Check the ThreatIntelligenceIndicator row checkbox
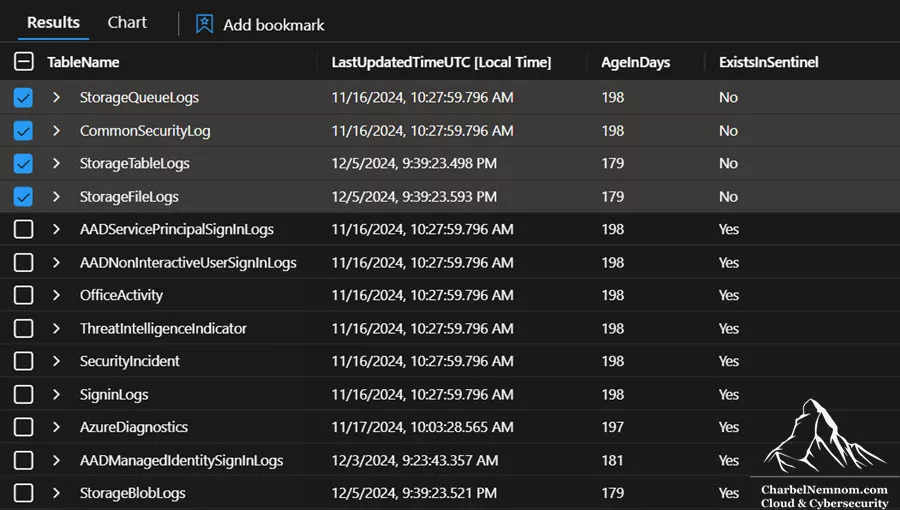This screenshot has width=900, height=510. (24, 329)
